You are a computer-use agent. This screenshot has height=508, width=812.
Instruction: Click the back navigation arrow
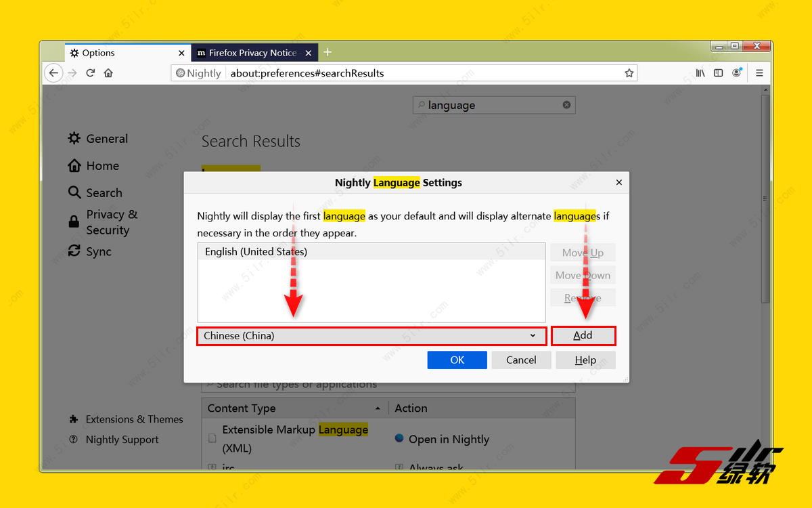click(53, 73)
